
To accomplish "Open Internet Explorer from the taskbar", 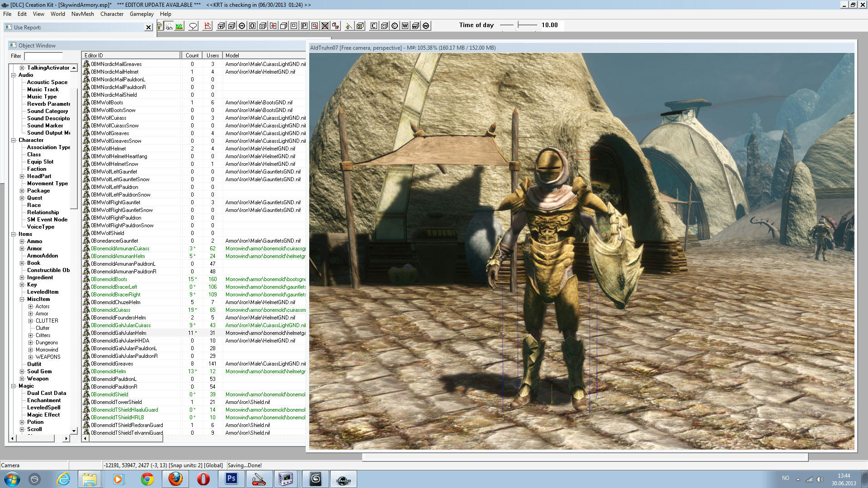I will (x=63, y=479).
